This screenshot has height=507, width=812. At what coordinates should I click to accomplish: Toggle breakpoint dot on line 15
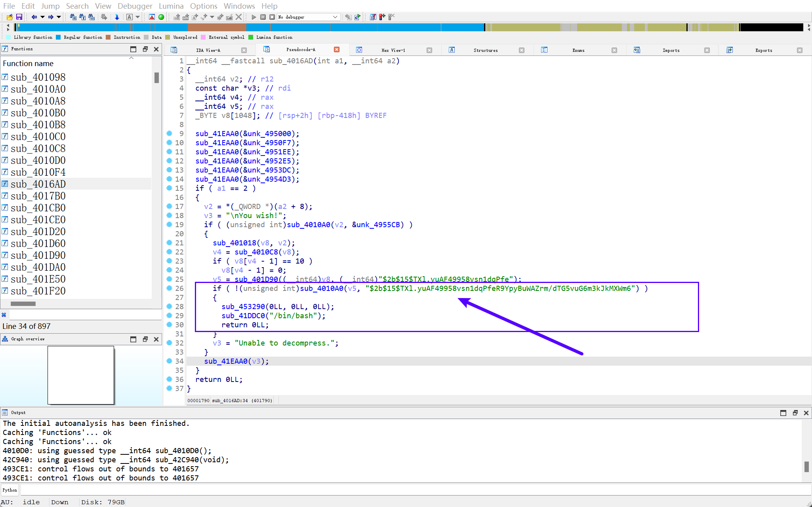coord(169,188)
